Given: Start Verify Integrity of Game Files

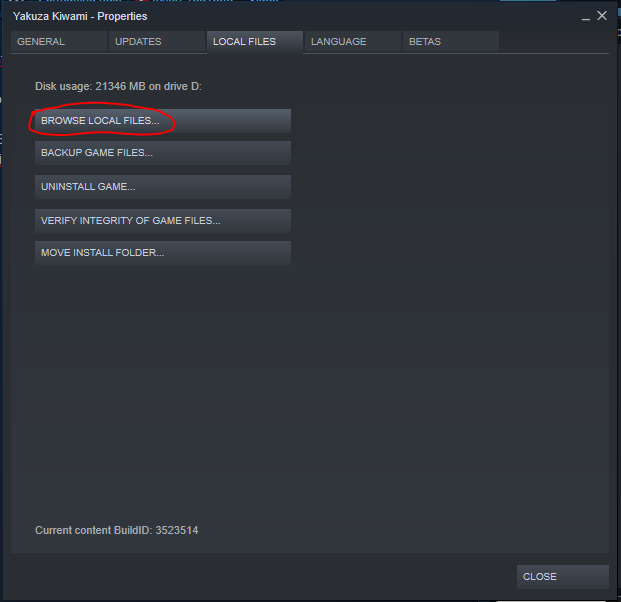Looking at the screenshot, I should point(163,221).
